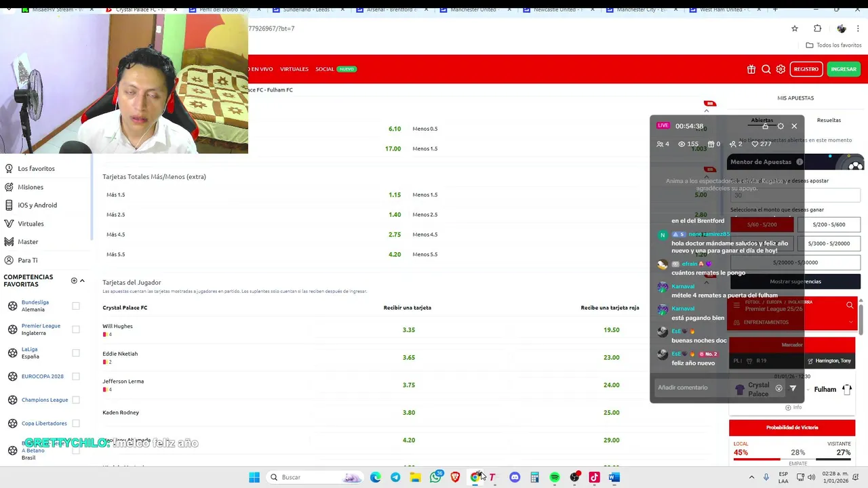Click the Registro button
This screenshot has height=488, width=868.
[x=806, y=69]
